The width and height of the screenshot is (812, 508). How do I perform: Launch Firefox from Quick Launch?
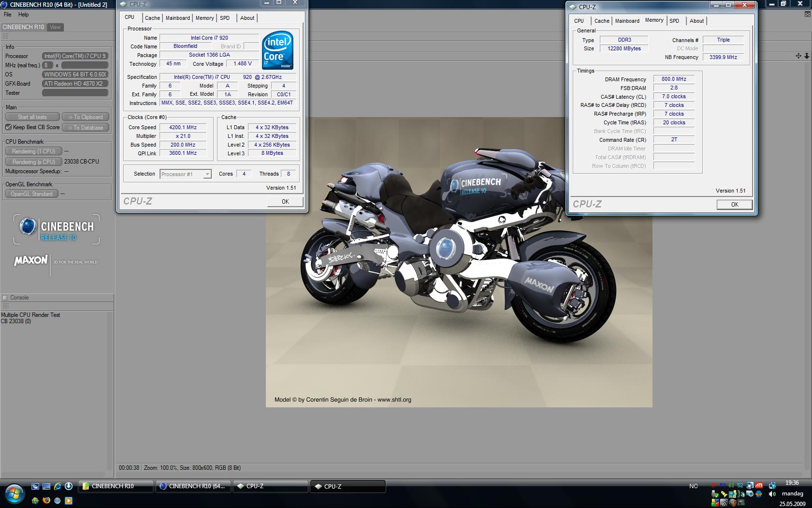pos(46,501)
